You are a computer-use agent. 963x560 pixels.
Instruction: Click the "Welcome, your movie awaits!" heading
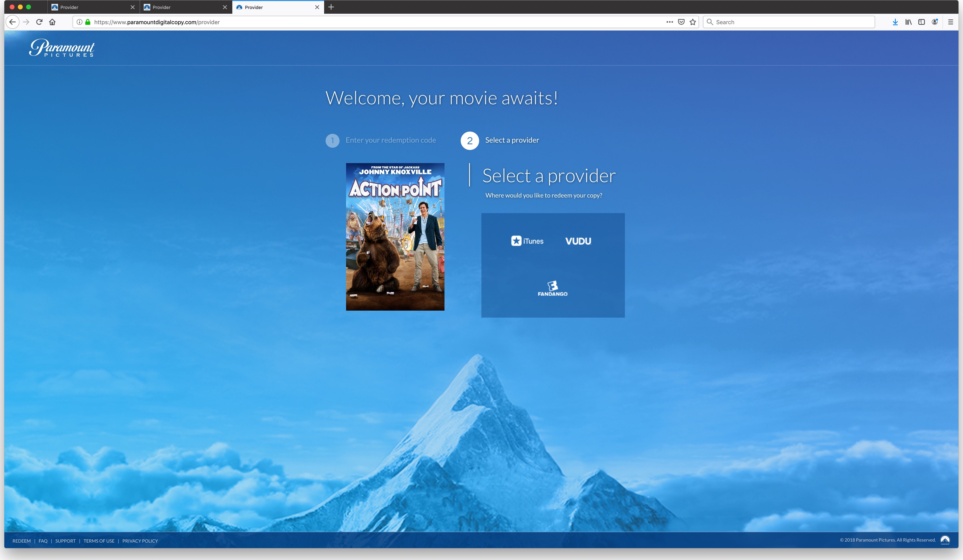(441, 98)
